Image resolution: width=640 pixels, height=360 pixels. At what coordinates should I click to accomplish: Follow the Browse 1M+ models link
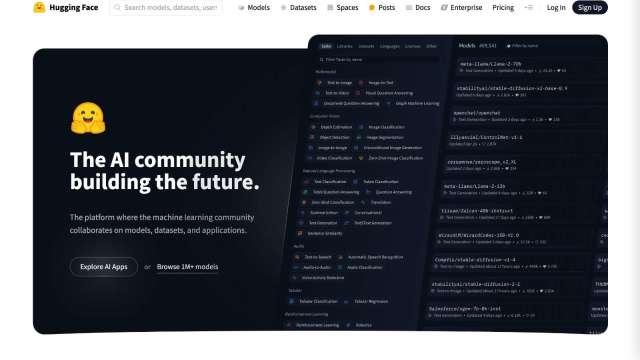187,267
